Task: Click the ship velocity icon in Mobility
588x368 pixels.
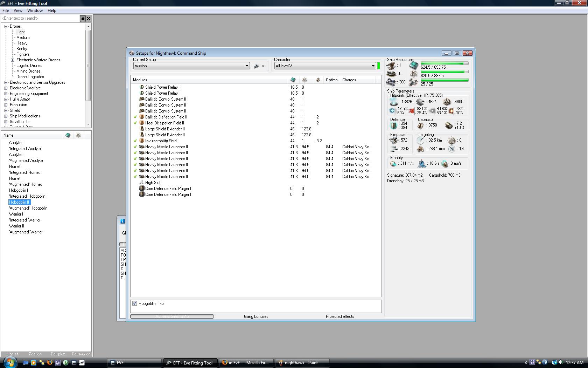Action: pyautogui.click(x=393, y=164)
